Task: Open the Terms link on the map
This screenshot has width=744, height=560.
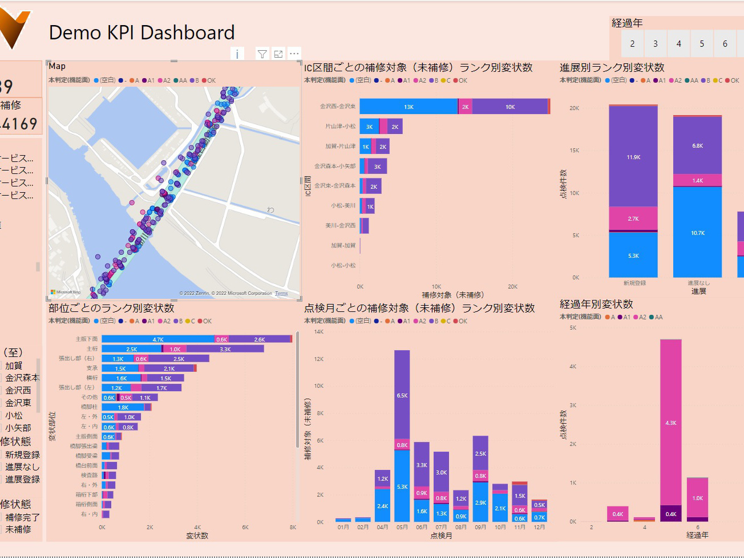Action: 281,294
